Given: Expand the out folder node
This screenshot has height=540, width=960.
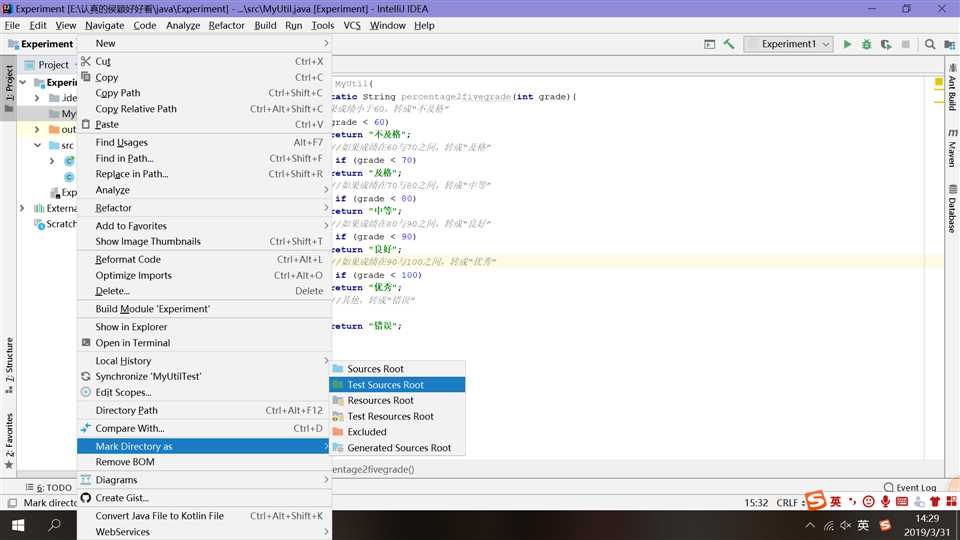Looking at the screenshot, I should pyautogui.click(x=37, y=130).
